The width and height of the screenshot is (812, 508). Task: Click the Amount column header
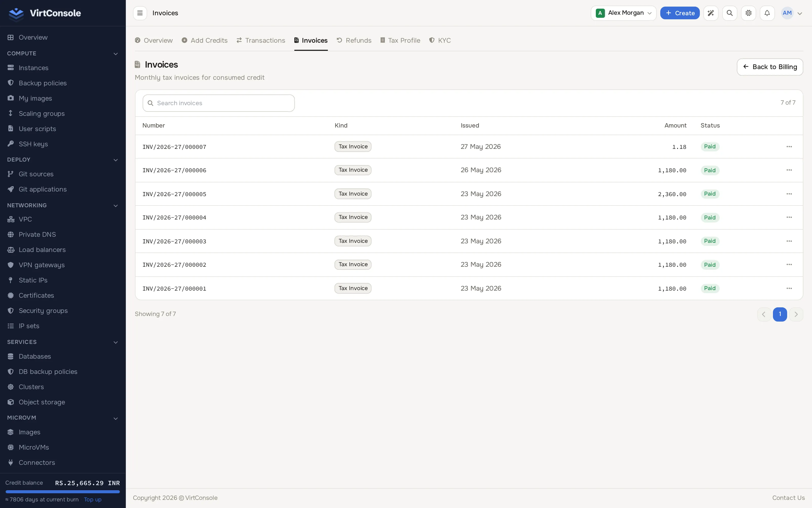coord(675,126)
